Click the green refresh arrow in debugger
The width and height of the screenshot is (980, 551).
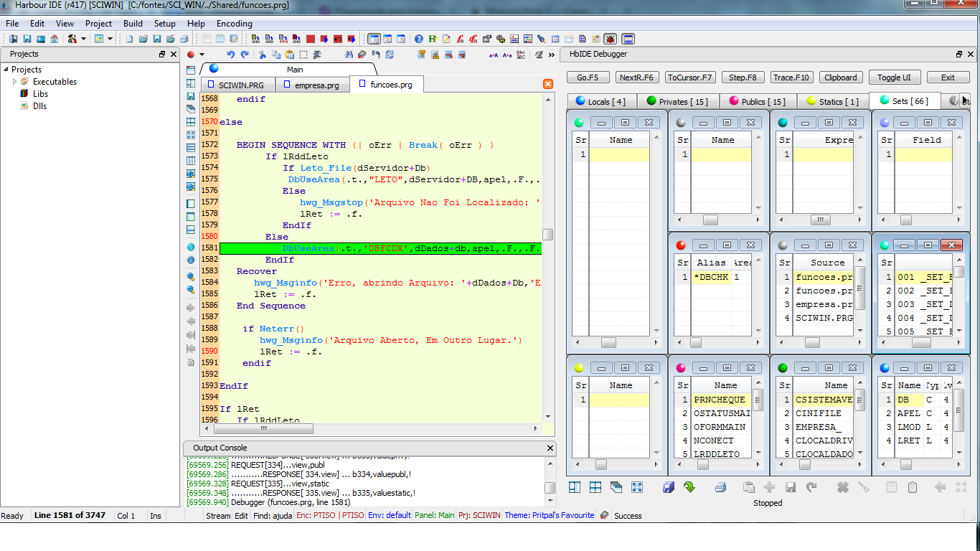point(689,487)
